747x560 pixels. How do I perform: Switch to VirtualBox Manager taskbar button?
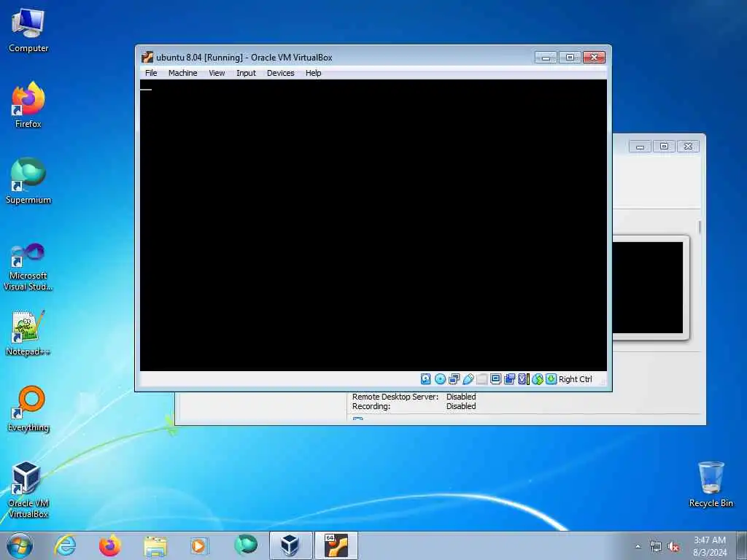(290, 545)
